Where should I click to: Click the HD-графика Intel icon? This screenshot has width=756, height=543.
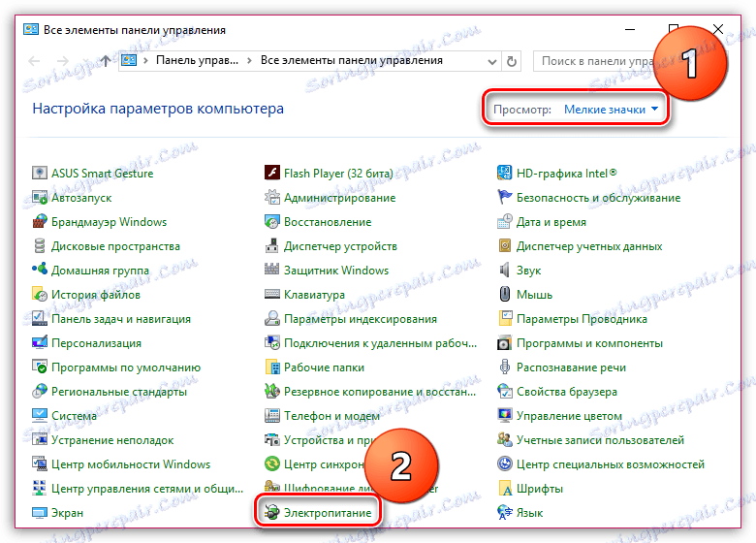[504, 173]
